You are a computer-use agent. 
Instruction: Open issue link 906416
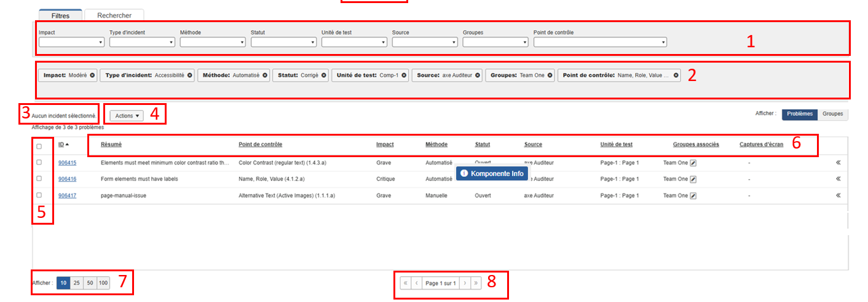(x=67, y=179)
